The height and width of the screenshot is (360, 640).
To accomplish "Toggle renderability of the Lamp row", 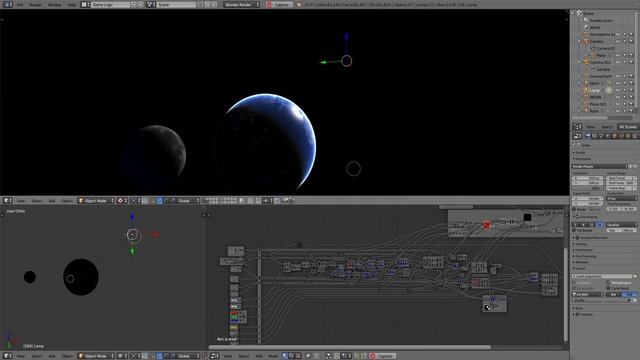I will 631,90.
